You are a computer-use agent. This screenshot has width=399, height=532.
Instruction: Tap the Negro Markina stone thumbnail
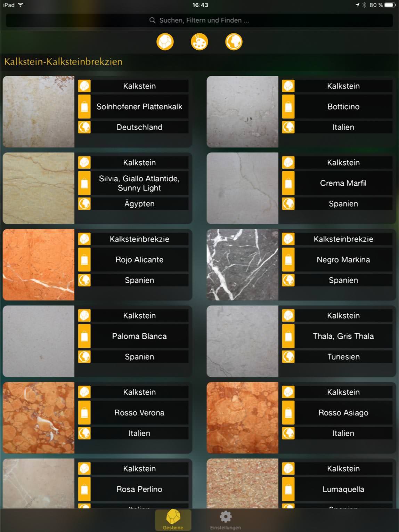(243, 265)
